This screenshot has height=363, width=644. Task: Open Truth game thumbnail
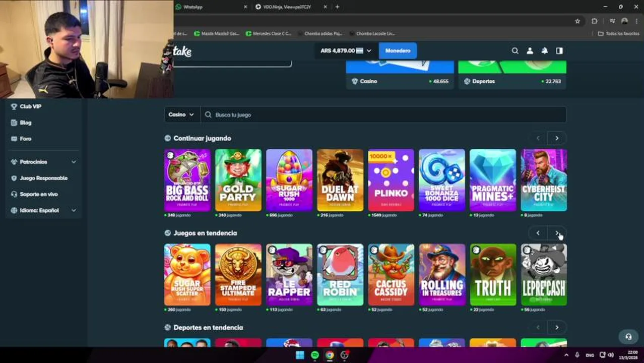(493, 275)
